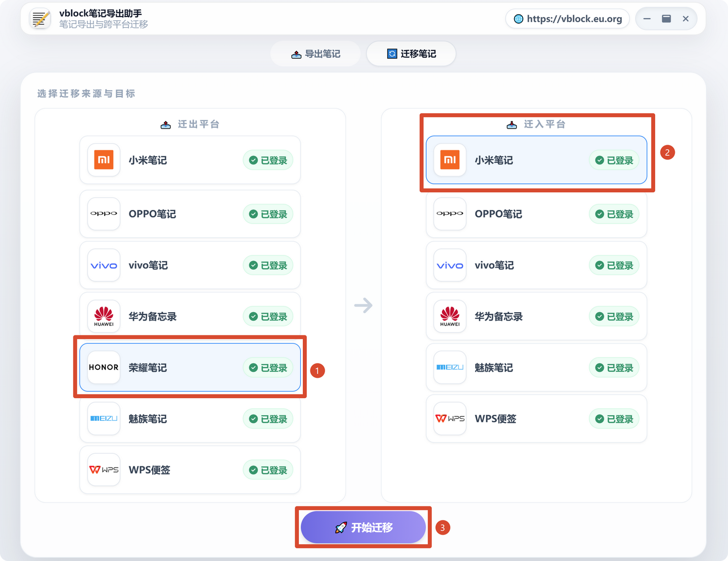Image resolution: width=728 pixels, height=561 pixels.
Task: Click 已登录 badge for target 华为备忘录
Action: pyautogui.click(x=614, y=317)
